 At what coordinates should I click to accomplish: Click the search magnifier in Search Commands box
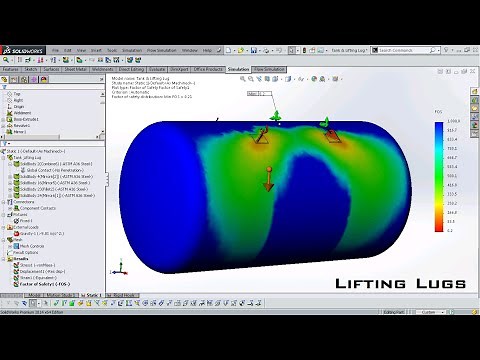point(432,50)
